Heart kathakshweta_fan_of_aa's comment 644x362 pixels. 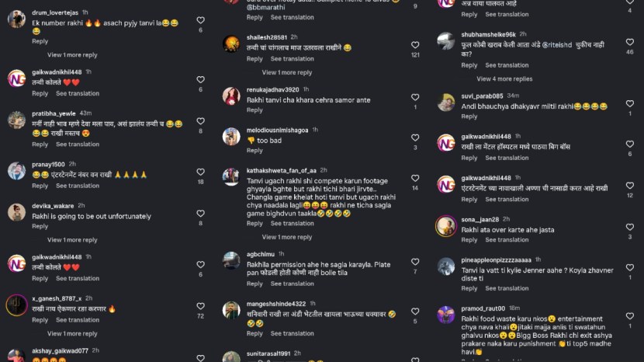point(415,178)
